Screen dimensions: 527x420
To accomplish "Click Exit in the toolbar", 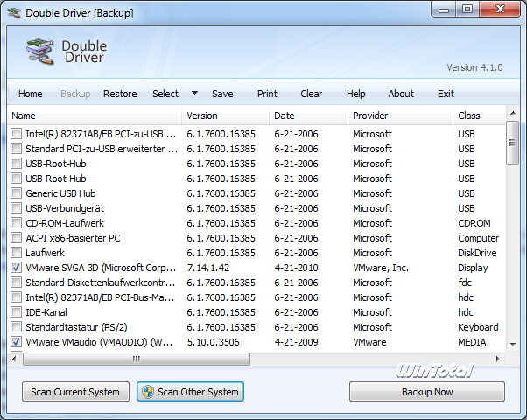I will (x=446, y=94).
